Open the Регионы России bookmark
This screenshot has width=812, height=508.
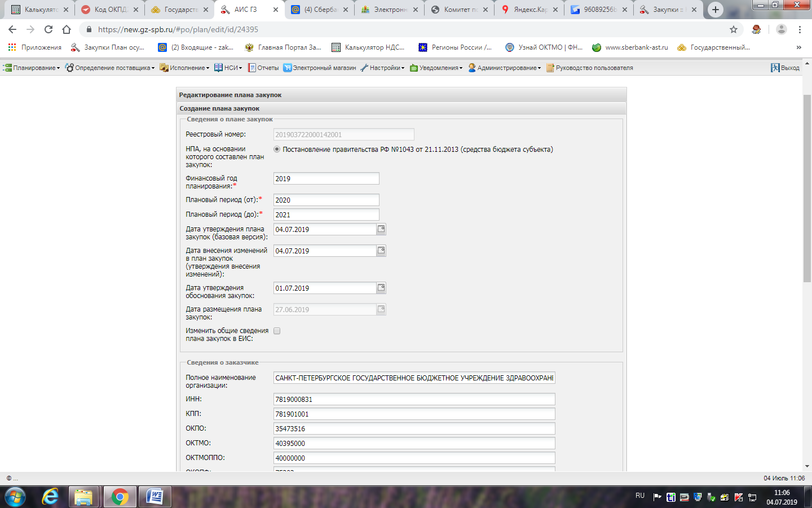[x=456, y=47]
